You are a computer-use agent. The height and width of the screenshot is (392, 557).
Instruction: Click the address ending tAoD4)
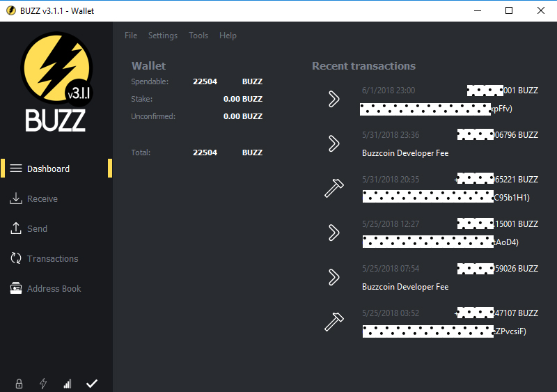(441, 242)
